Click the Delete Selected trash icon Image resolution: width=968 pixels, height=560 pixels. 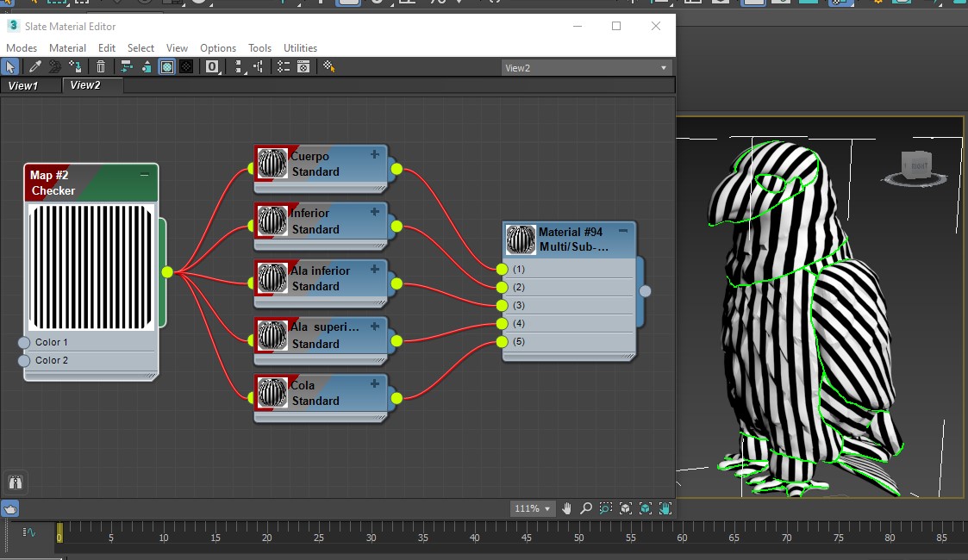[101, 66]
